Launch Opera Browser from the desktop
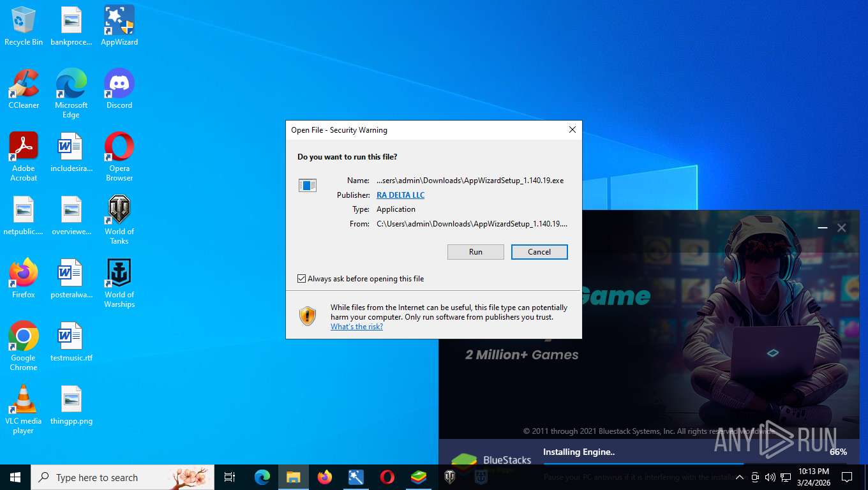This screenshot has width=868, height=490. (119, 157)
